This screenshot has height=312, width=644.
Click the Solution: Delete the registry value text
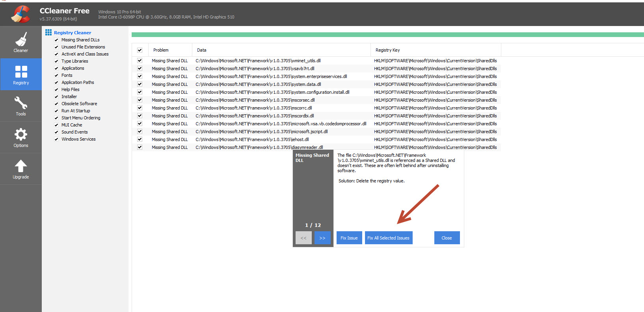[372, 181]
